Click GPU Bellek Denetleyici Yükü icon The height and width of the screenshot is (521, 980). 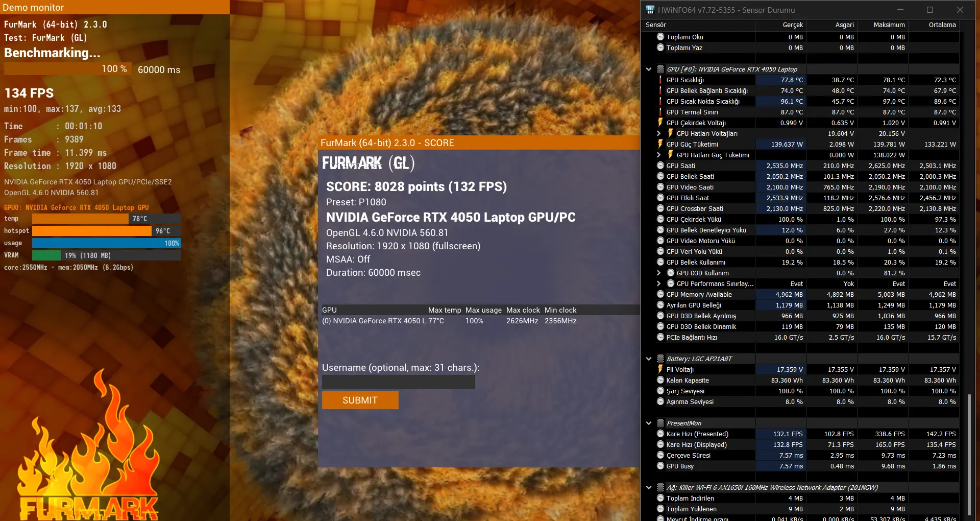660,230
